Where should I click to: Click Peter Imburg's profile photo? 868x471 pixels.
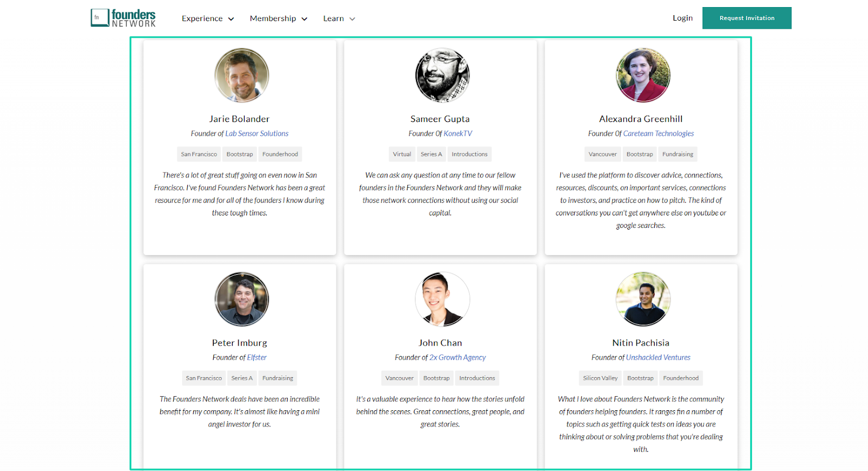click(241, 299)
